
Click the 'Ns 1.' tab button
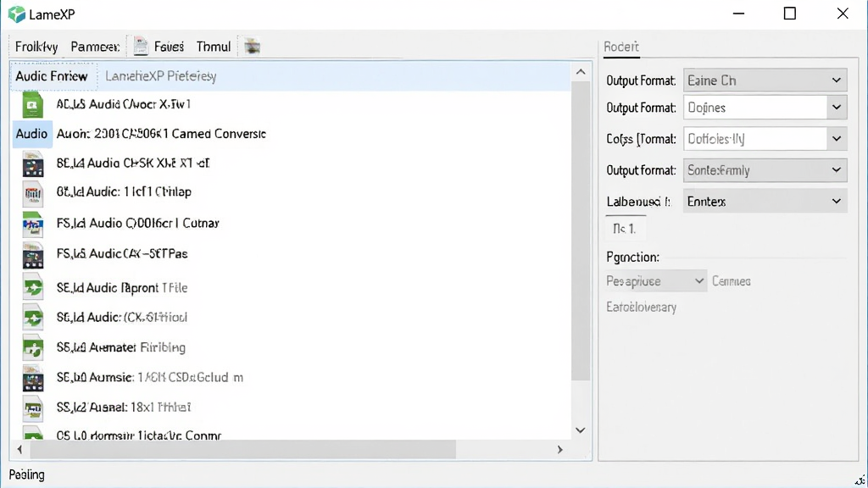pyautogui.click(x=625, y=228)
